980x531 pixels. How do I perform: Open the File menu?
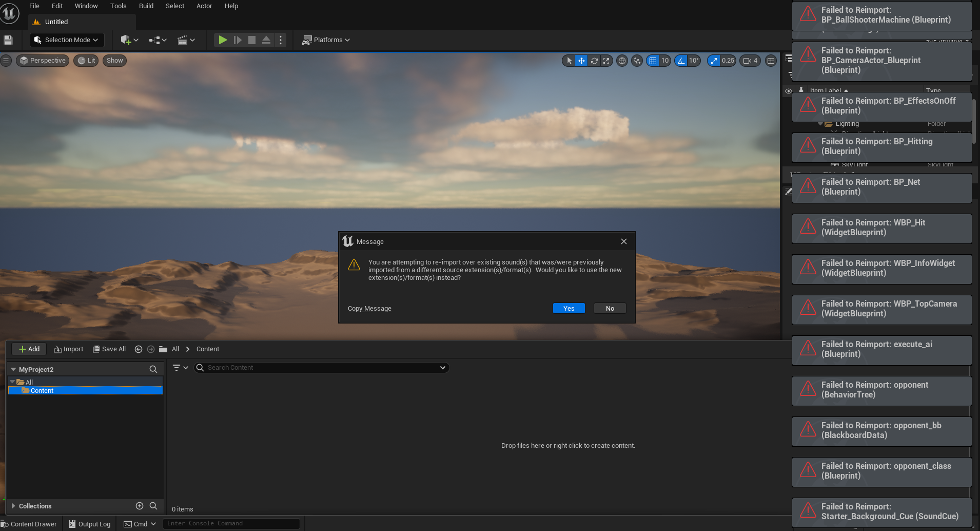click(x=34, y=6)
